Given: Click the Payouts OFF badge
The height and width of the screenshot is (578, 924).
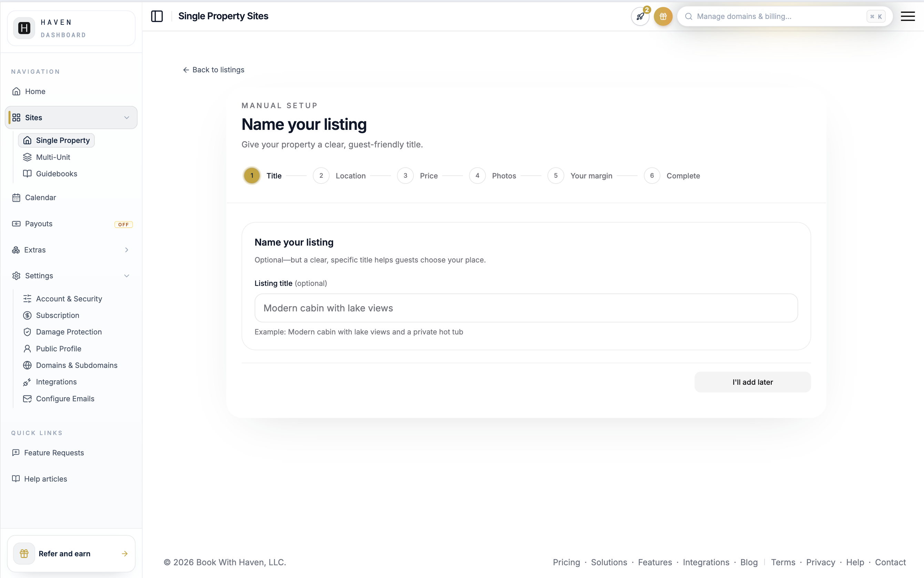Looking at the screenshot, I should (123, 224).
